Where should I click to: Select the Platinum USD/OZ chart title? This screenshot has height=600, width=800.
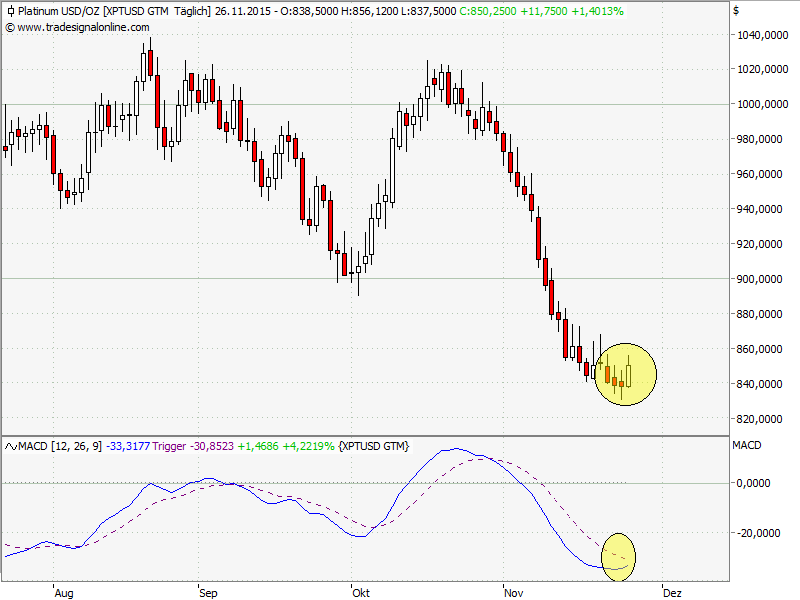point(61,11)
